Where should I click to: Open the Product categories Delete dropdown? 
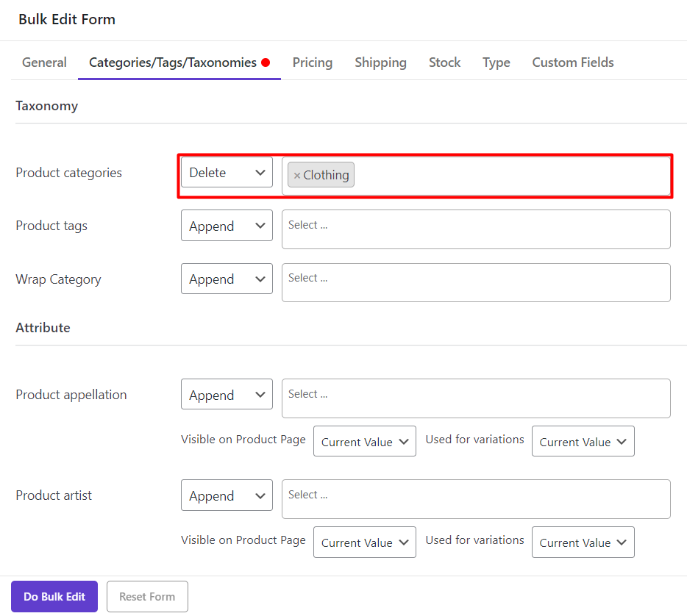tap(227, 173)
